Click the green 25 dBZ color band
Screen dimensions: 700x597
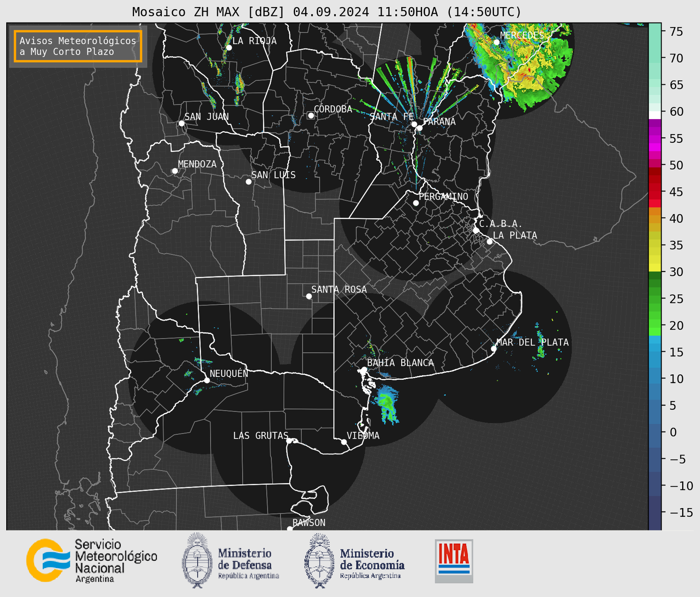[655, 298]
